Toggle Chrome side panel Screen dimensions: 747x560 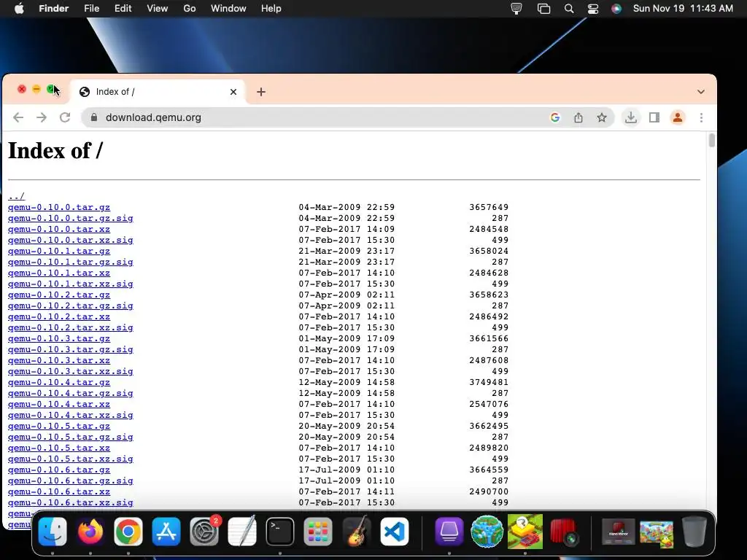(x=654, y=117)
